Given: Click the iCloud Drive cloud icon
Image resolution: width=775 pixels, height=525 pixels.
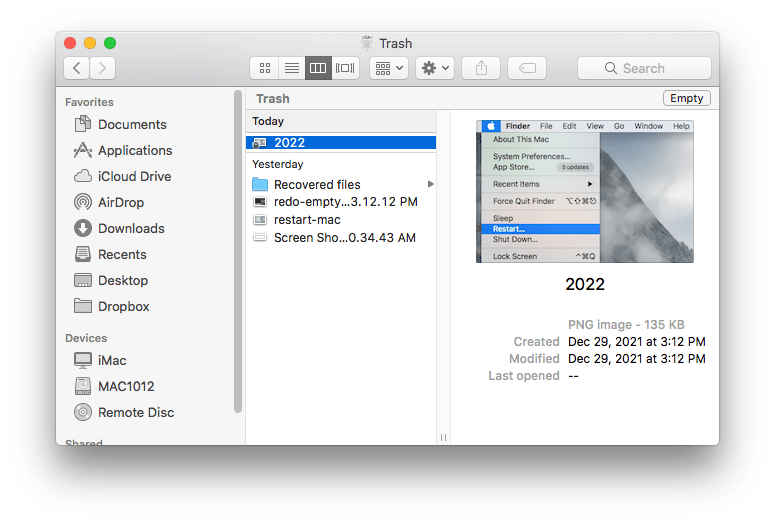Looking at the screenshot, I should [x=83, y=176].
